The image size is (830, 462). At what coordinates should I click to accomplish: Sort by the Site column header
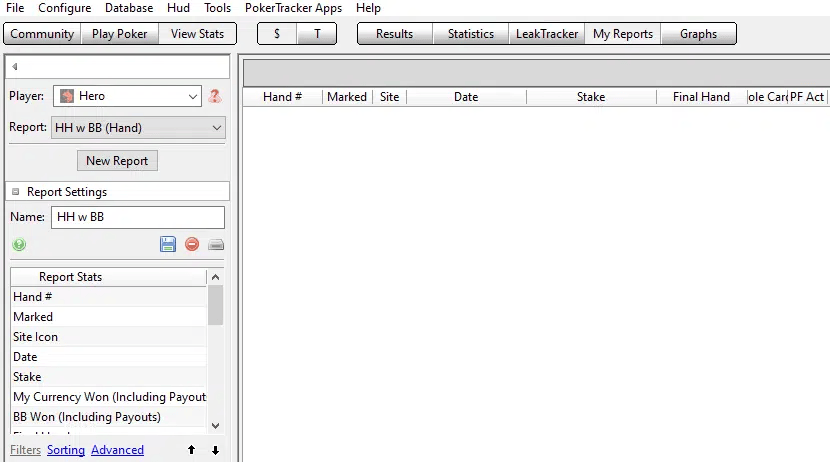[x=390, y=97]
